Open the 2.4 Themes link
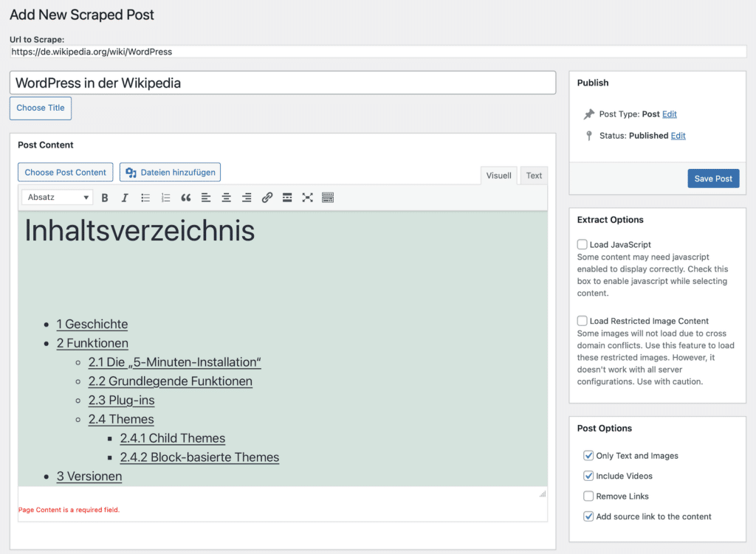This screenshot has width=756, height=554. pos(121,419)
